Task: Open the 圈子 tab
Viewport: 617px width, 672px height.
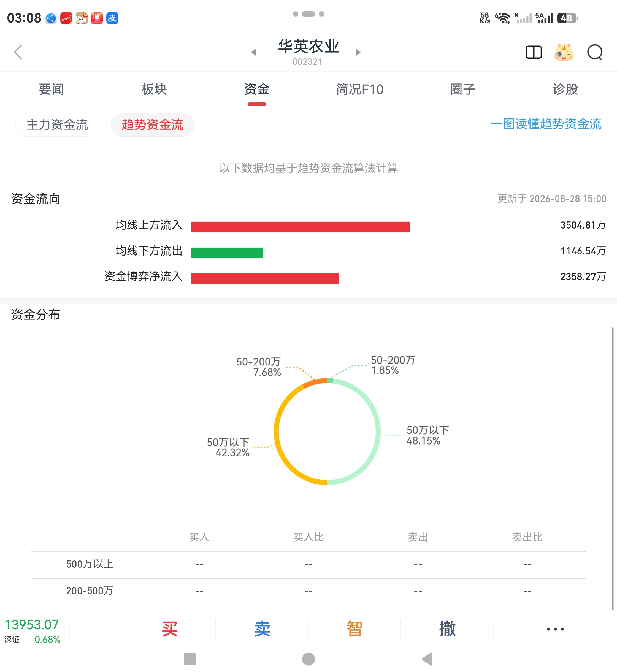Action: [x=462, y=89]
